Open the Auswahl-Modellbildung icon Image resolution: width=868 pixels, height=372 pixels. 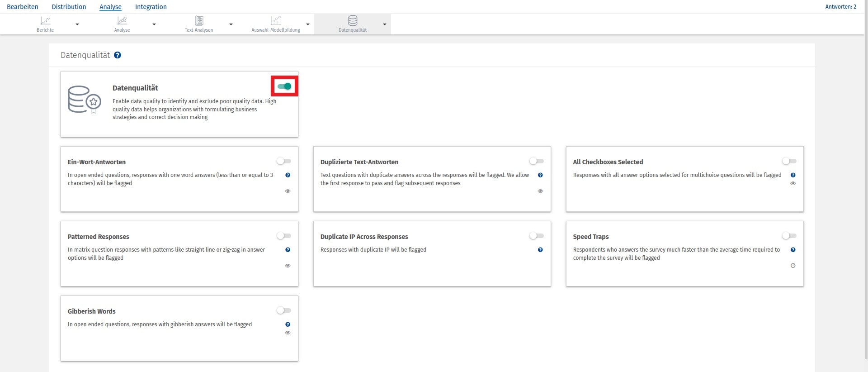click(x=276, y=21)
